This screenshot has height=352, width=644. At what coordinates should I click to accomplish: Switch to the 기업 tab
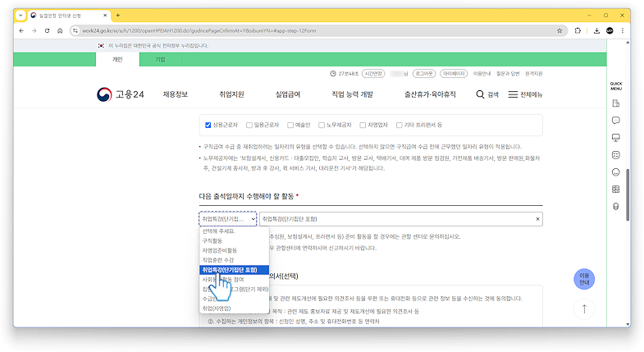[160, 60]
